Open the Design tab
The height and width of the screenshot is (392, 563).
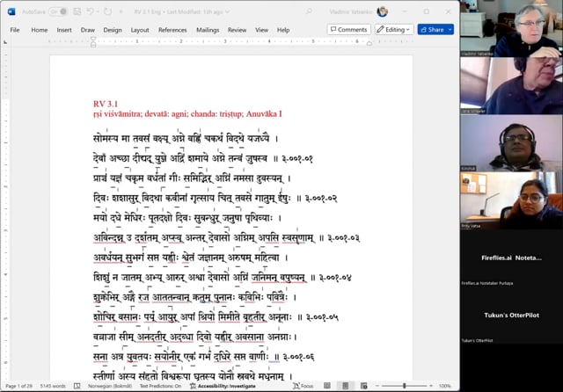113,30
